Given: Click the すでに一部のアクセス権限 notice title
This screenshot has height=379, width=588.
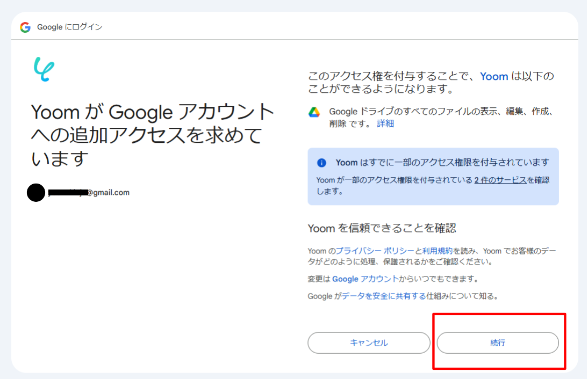Looking at the screenshot, I should tap(442, 163).
